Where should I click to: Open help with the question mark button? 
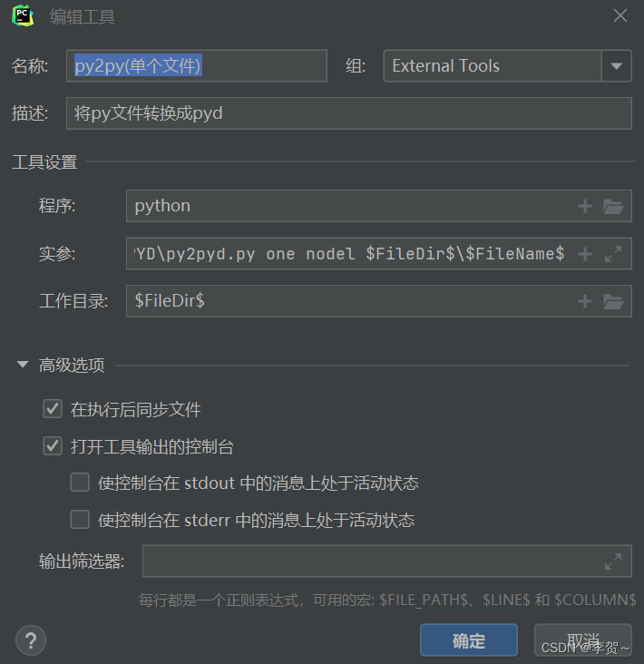tap(31, 640)
